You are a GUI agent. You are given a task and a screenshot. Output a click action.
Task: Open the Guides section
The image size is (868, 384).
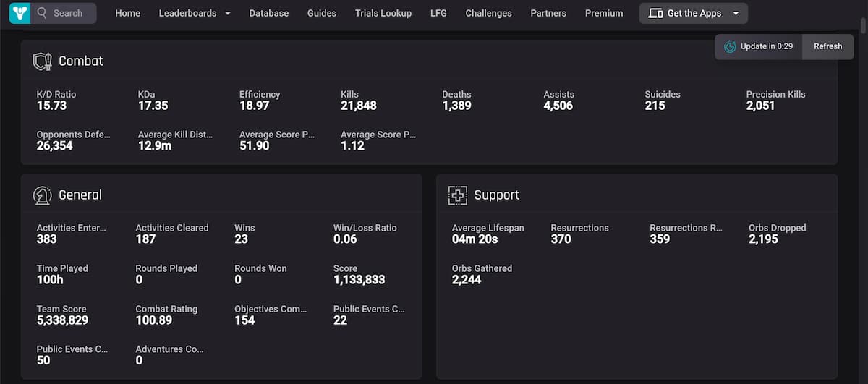321,13
